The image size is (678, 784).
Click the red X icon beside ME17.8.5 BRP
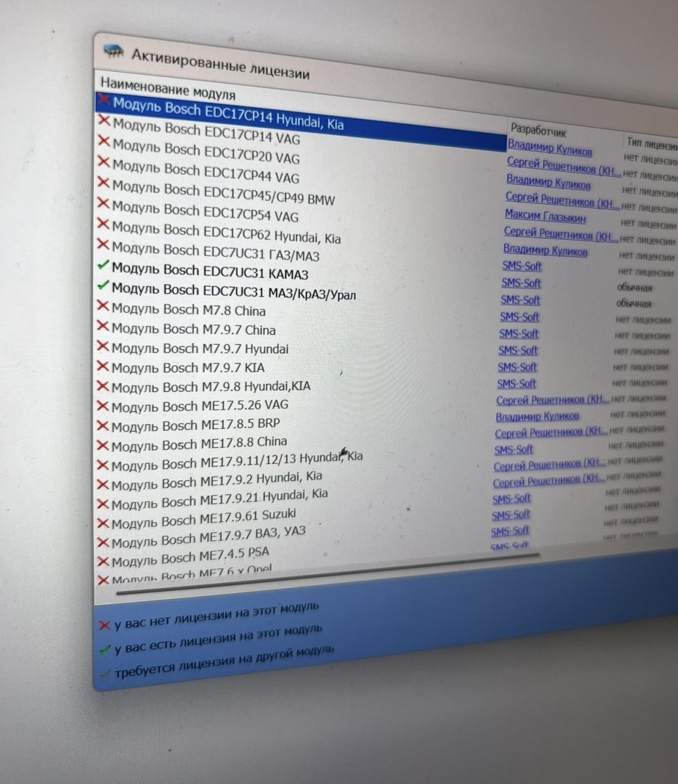(103, 426)
